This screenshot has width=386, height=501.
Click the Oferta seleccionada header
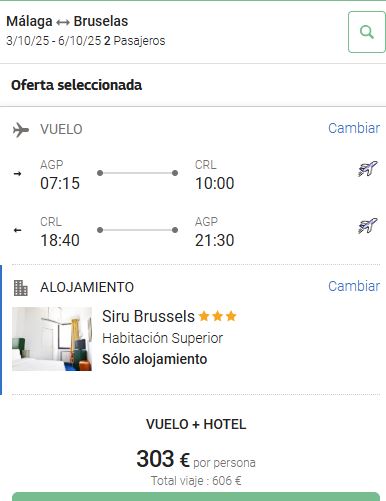point(77,85)
